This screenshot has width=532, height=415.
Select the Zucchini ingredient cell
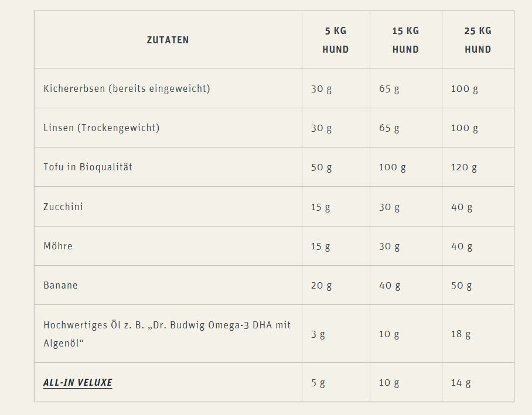coord(168,207)
